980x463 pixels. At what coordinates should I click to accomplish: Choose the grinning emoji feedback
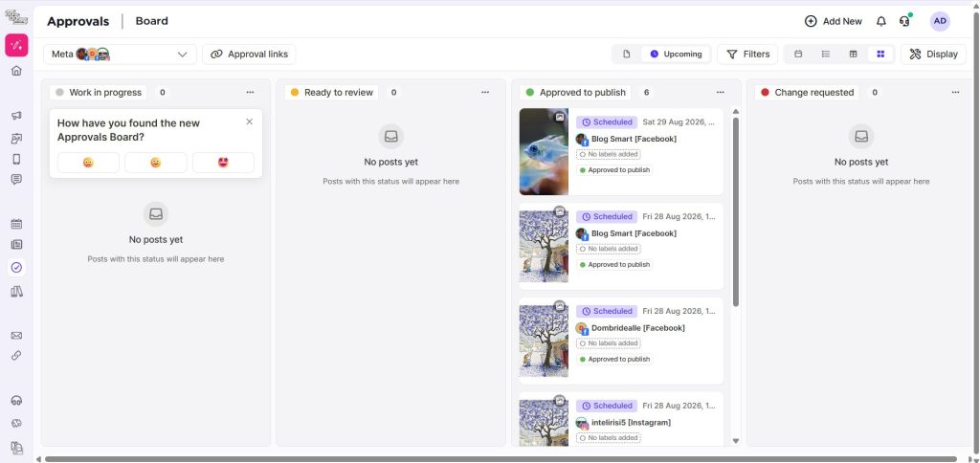(156, 163)
